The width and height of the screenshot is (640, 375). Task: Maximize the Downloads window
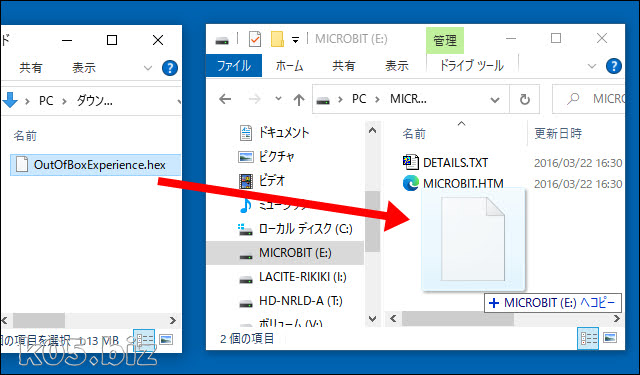(x=112, y=40)
